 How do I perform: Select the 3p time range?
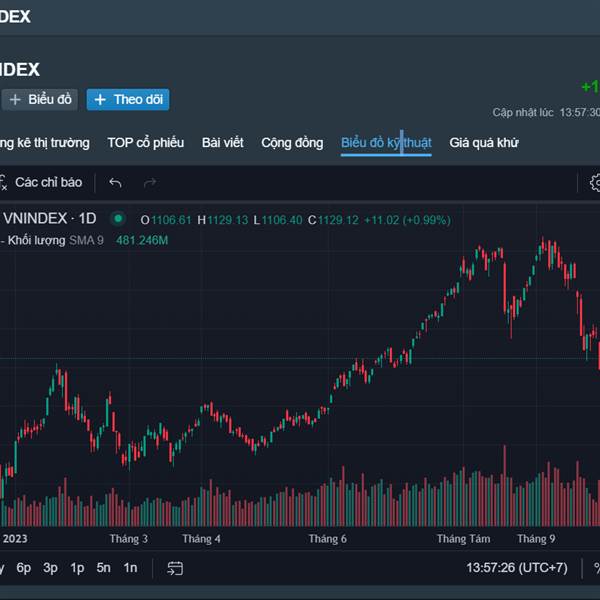click(51, 568)
